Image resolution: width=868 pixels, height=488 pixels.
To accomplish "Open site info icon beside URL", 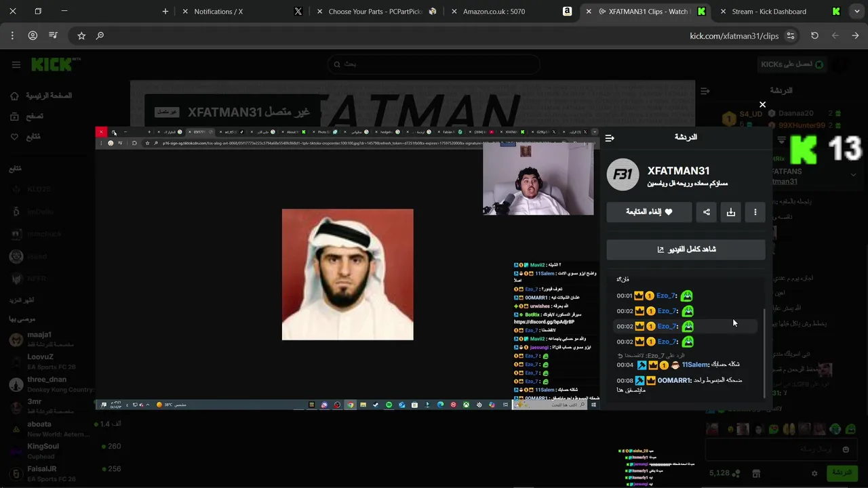I will coord(791,35).
